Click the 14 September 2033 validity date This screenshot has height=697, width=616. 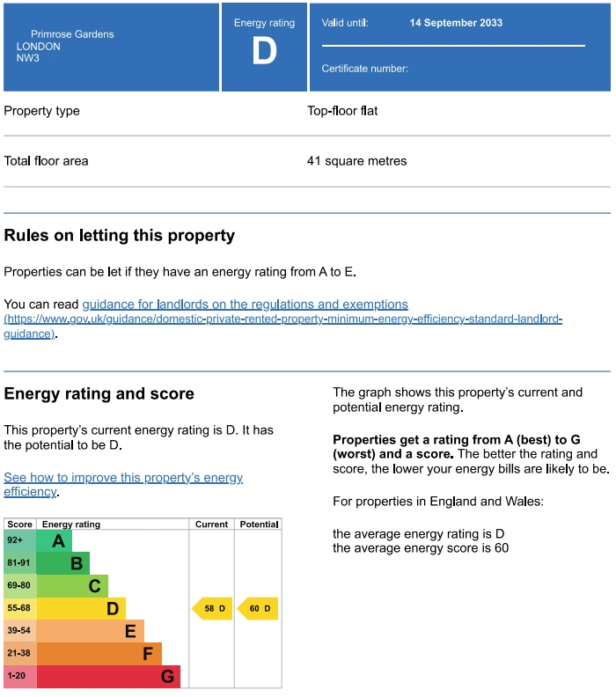(456, 23)
